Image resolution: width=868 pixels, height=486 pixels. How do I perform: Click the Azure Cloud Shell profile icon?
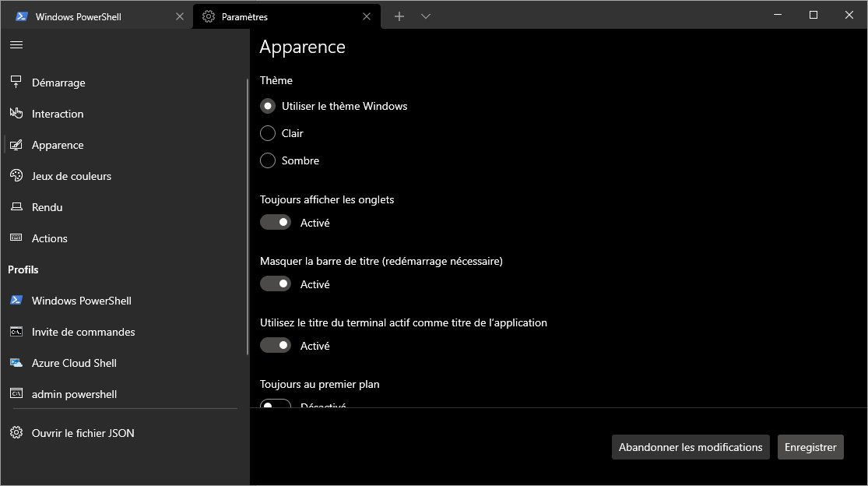(x=16, y=363)
